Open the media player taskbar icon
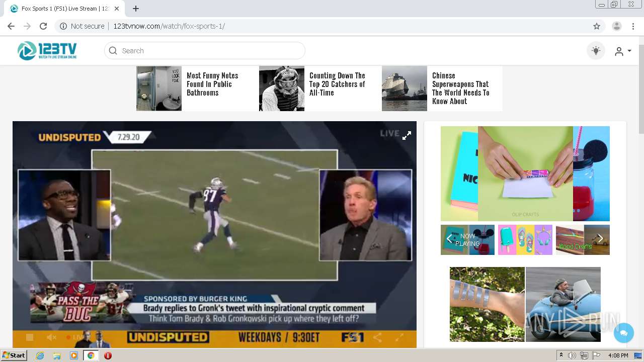Image resolution: width=644 pixels, height=362 pixels. point(74,355)
